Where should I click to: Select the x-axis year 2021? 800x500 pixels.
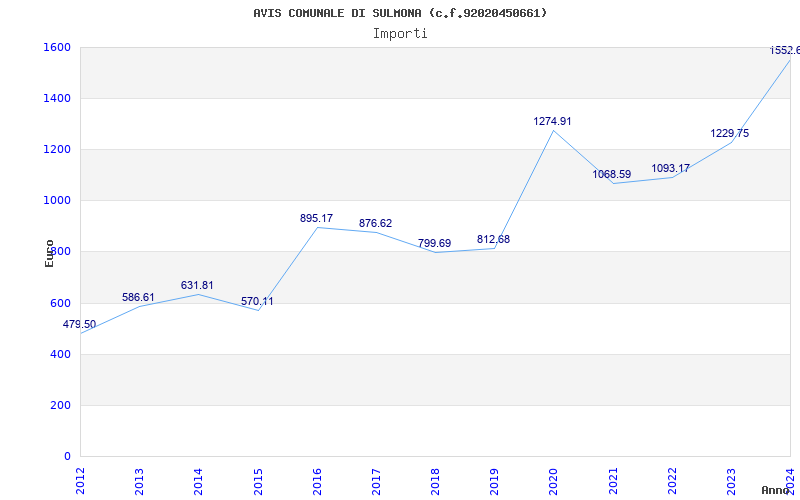[613, 481]
